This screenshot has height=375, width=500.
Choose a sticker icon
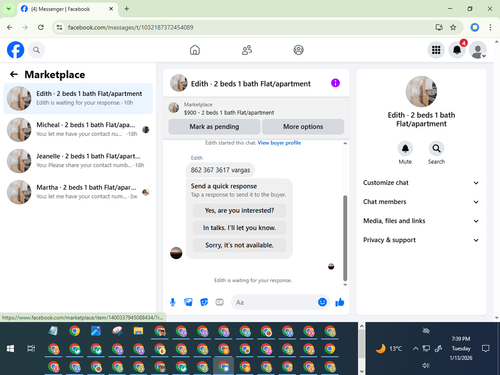point(204,302)
